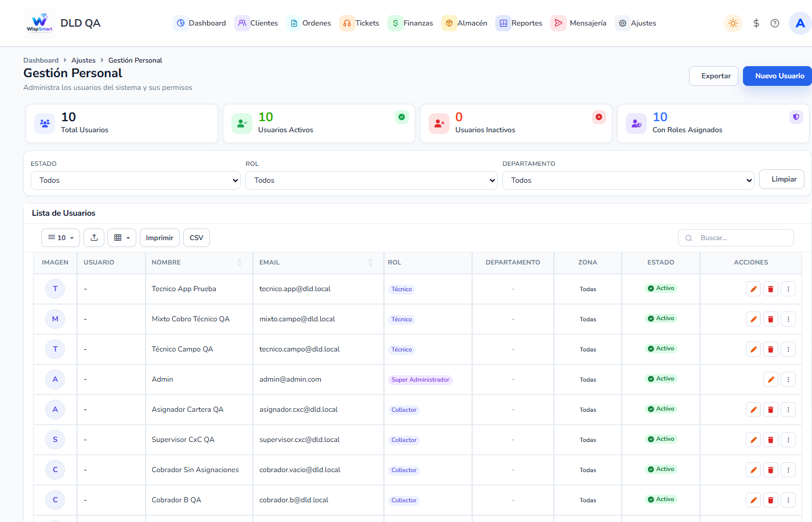Click the email supervisor.cxc@dld.local

coord(299,440)
